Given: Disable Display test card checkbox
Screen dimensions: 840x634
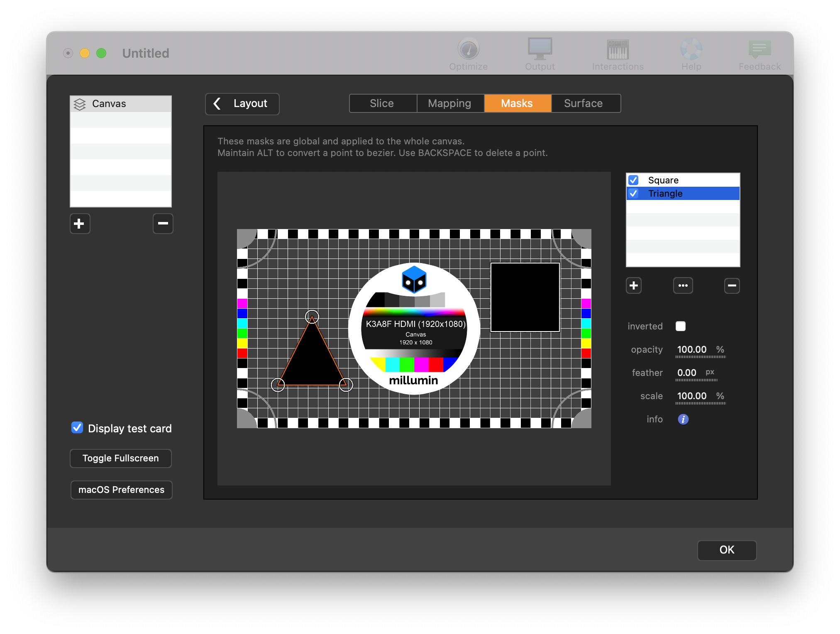Looking at the screenshot, I should tap(77, 428).
